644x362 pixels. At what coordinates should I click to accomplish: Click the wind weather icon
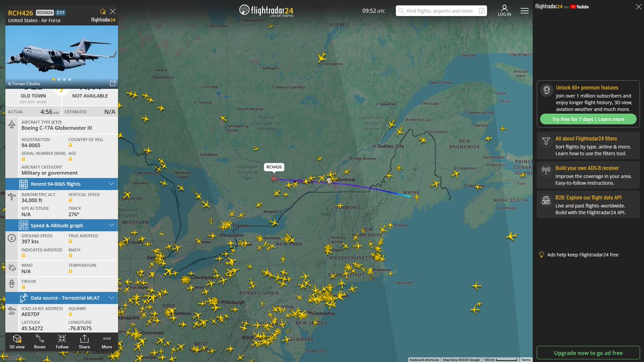[x=12, y=268]
